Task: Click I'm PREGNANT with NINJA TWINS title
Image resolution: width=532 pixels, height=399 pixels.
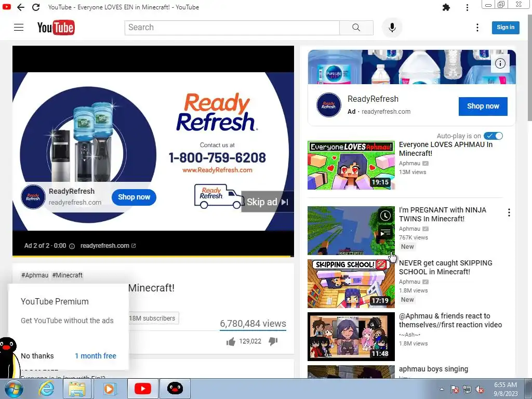Action: point(443,215)
